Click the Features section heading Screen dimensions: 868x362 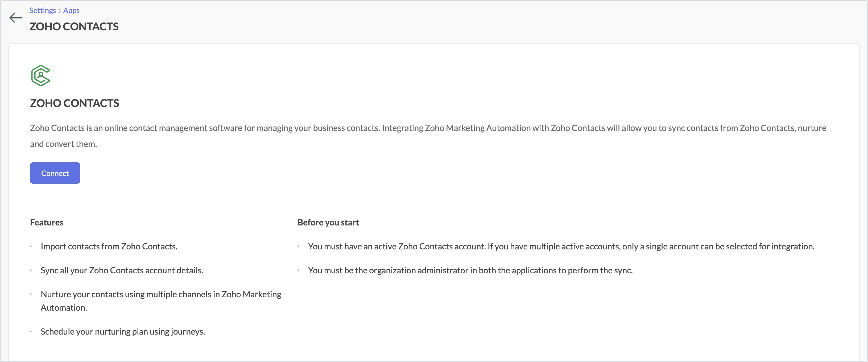[x=47, y=222]
